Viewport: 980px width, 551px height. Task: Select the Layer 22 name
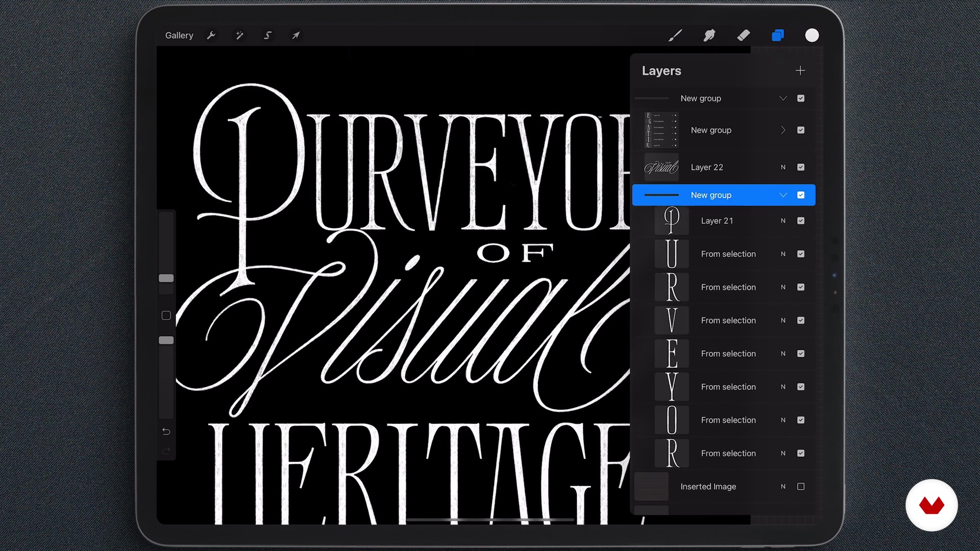tap(707, 167)
